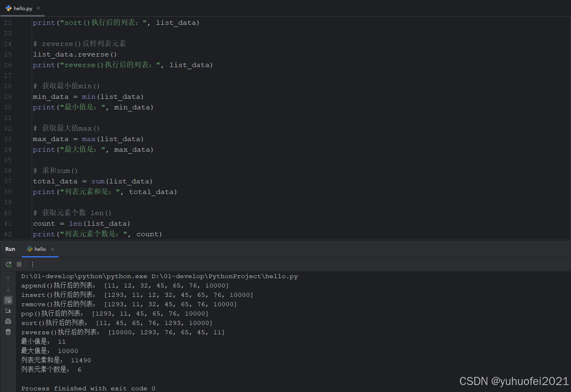Toggle scroll to end of output
This screenshot has width=571, height=392.
8,311
